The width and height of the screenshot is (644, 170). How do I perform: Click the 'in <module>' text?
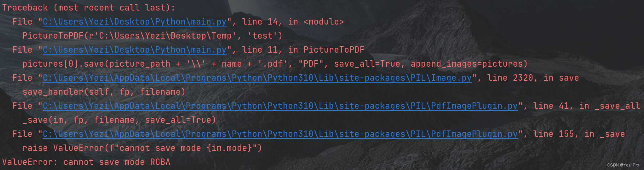click(x=316, y=22)
